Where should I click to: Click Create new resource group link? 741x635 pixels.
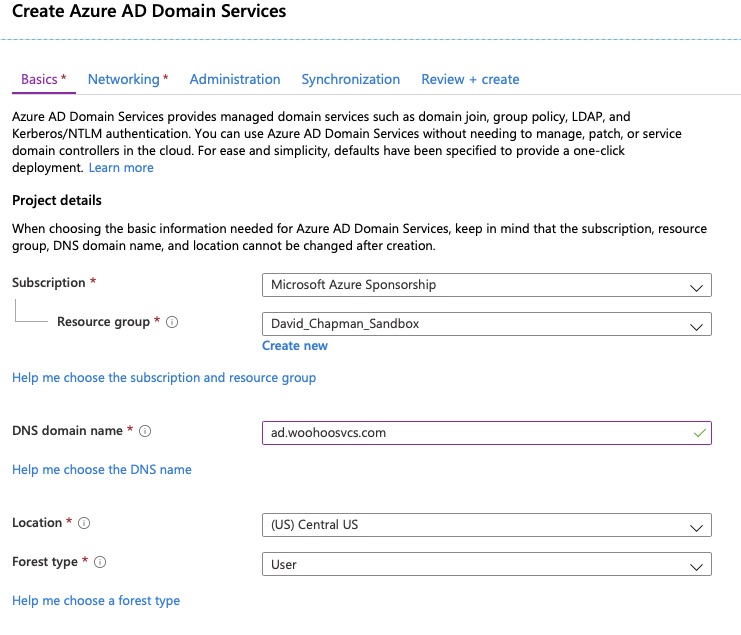295,346
